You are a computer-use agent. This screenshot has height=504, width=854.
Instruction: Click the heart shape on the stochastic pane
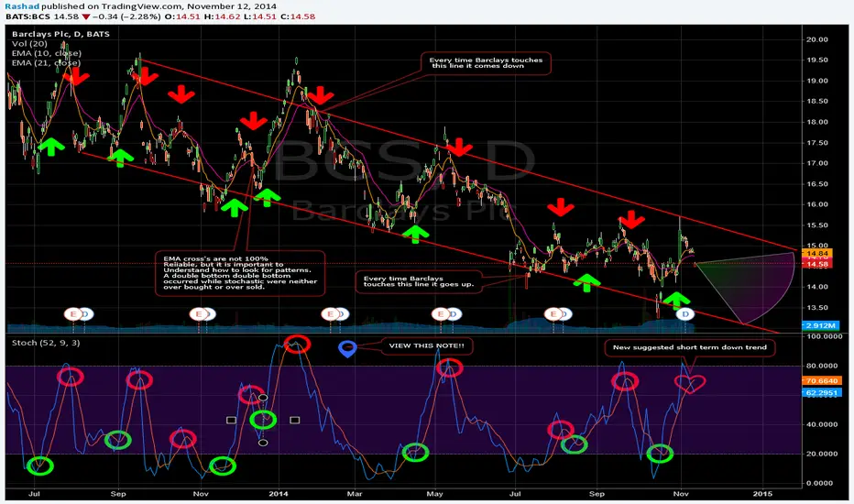[x=689, y=384]
